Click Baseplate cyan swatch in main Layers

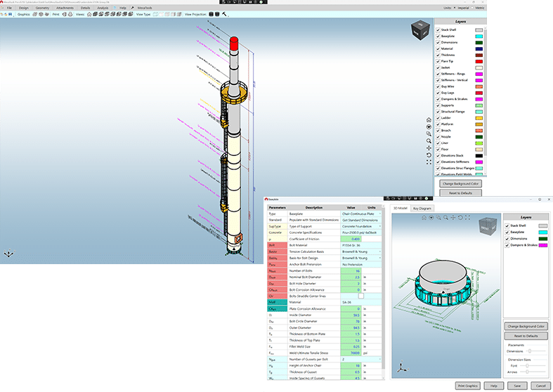click(x=479, y=37)
